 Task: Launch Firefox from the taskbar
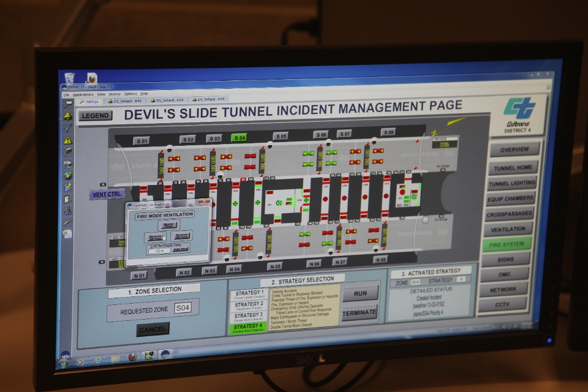coord(132,357)
